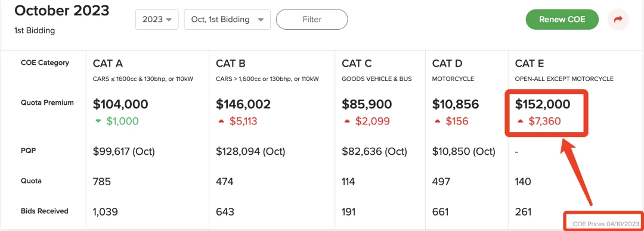
Task: Click the $152,000 CAT E quota premium
Action: 543,104
